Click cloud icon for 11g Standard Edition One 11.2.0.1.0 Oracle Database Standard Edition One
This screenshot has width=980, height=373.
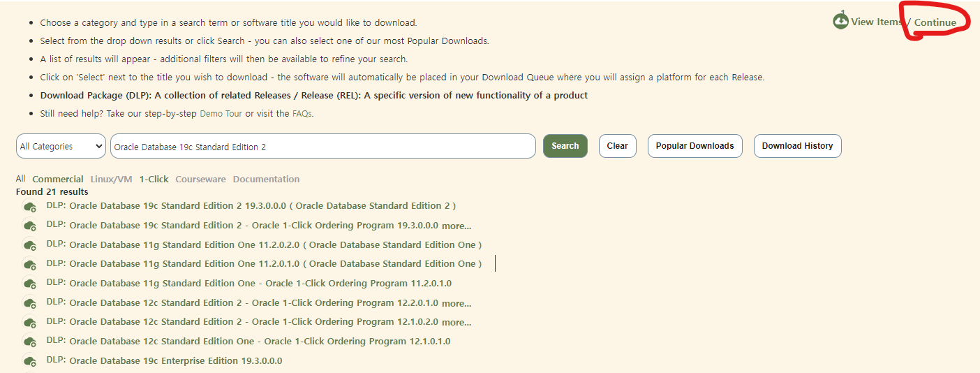(29, 265)
